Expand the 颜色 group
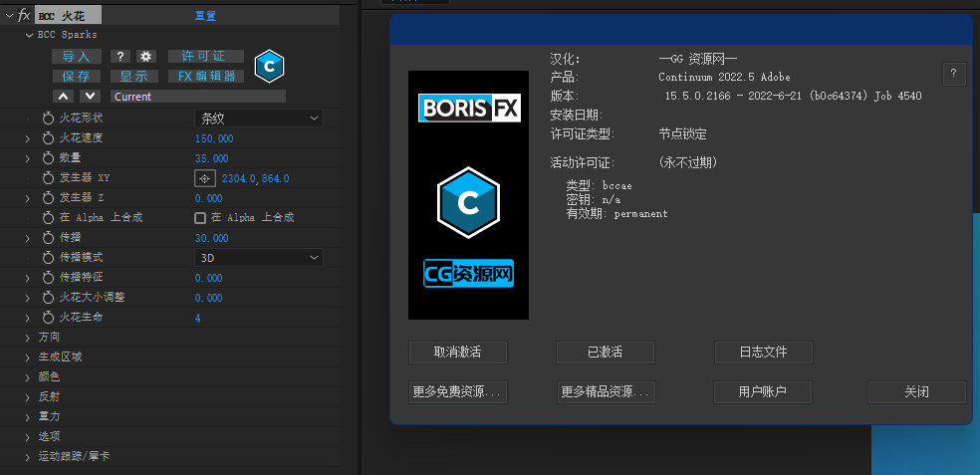Viewport: 980px width, 475px height. pyautogui.click(x=28, y=377)
